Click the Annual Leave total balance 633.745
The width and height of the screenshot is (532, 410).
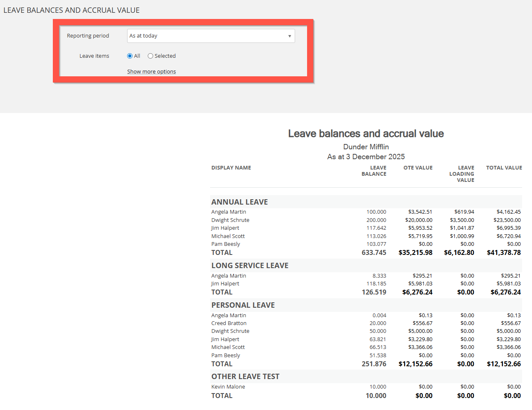(x=374, y=253)
